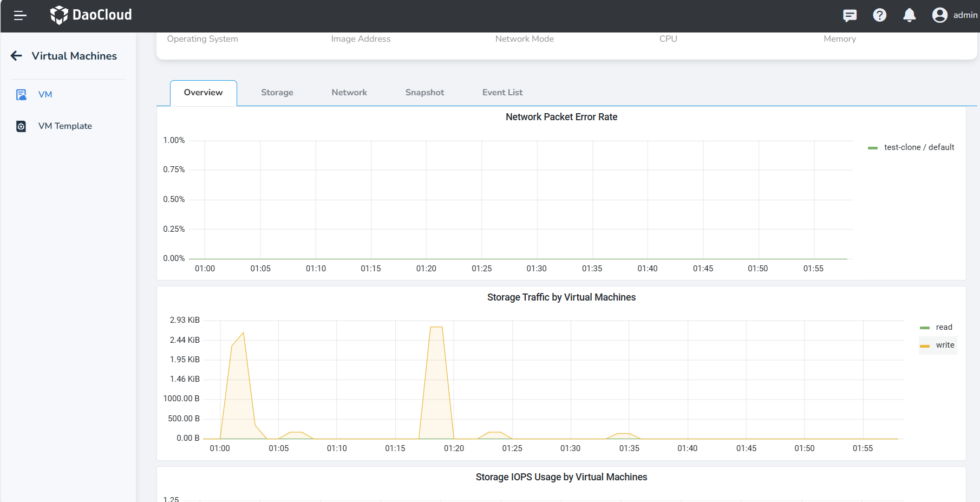This screenshot has width=980, height=502.
Task: Expand the Network Packet Error Rate chart legend
Action: click(911, 147)
